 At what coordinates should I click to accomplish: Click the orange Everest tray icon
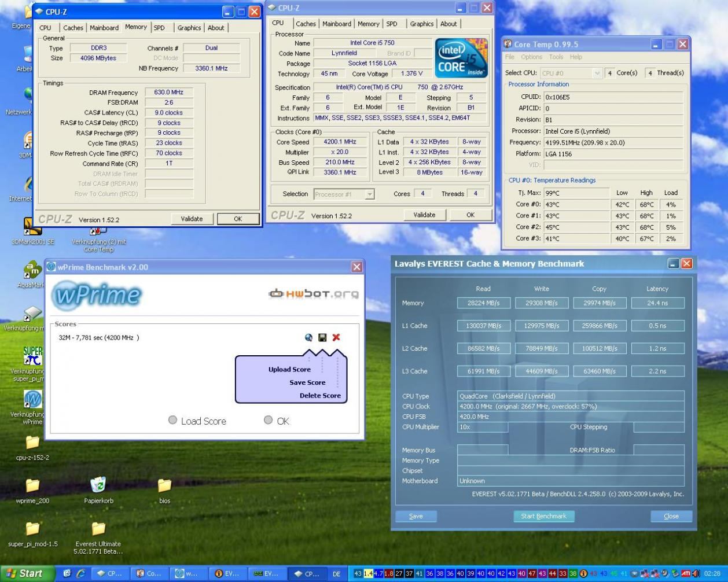pyautogui.click(x=583, y=574)
